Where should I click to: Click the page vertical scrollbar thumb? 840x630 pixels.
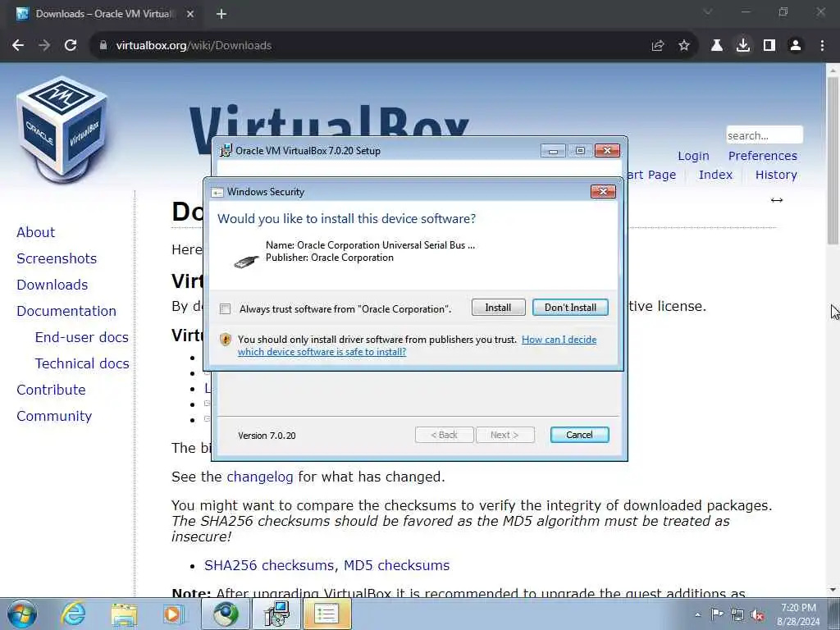point(833,161)
